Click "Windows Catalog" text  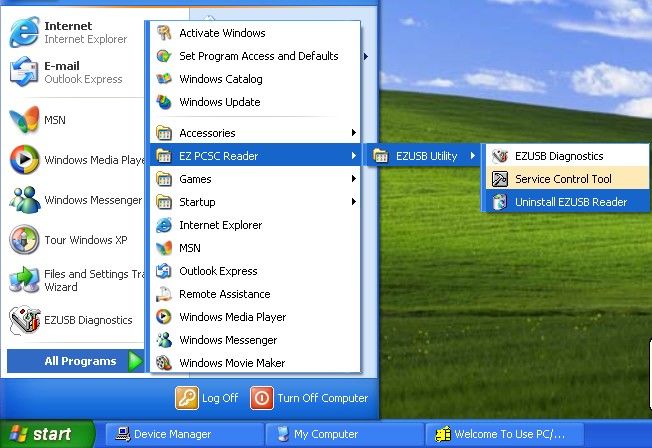coord(221,79)
